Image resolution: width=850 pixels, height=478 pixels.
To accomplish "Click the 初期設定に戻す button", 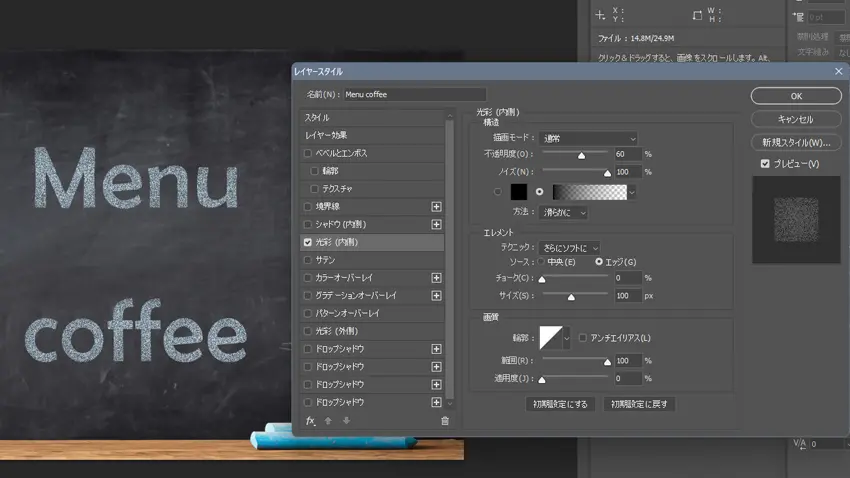I will [x=639, y=404].
